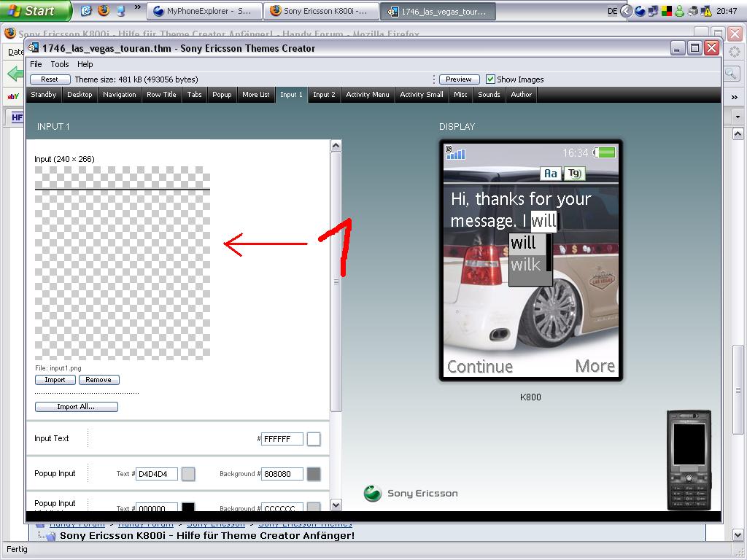Click the Reset button

50,79
